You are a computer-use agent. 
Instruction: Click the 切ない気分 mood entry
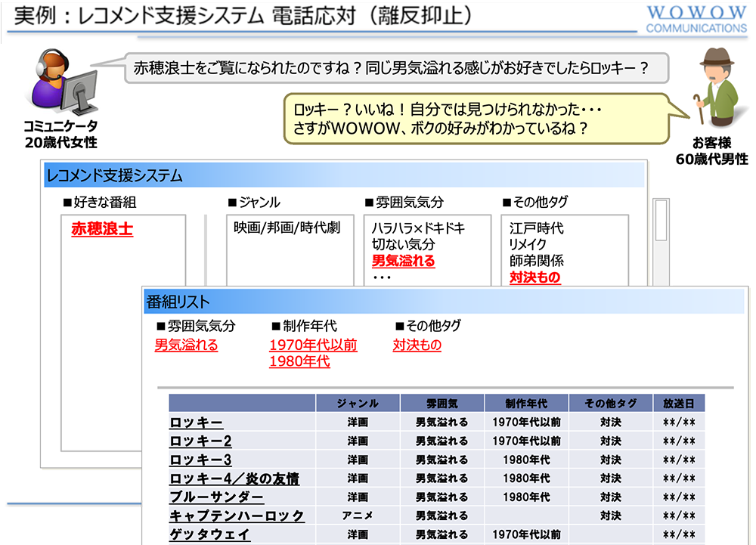pos(403,244)
